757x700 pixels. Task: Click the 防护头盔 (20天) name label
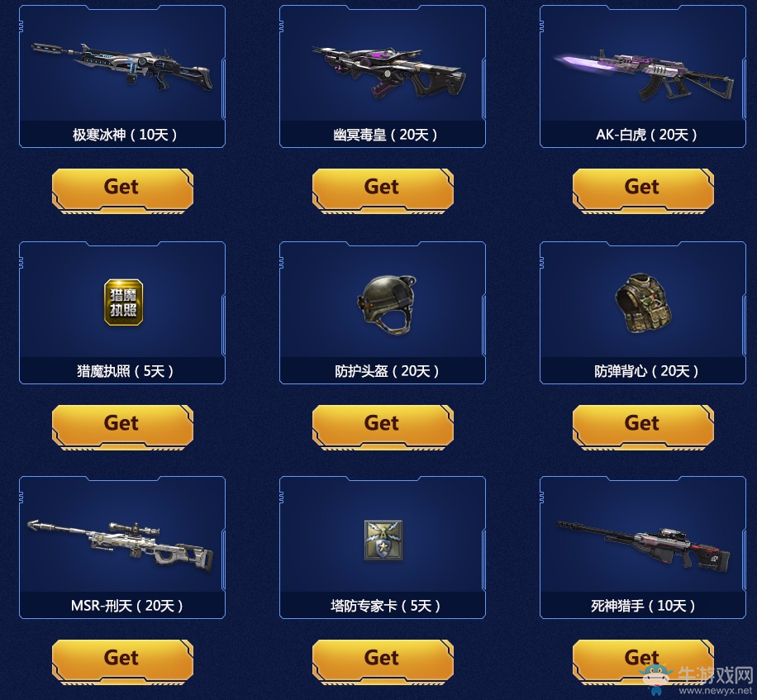(387, 371)
